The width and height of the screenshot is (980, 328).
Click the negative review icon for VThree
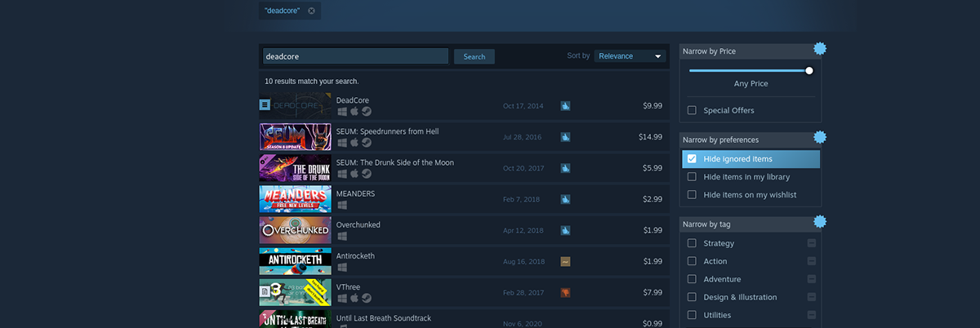pyautogui.click(x=565, y=292)
